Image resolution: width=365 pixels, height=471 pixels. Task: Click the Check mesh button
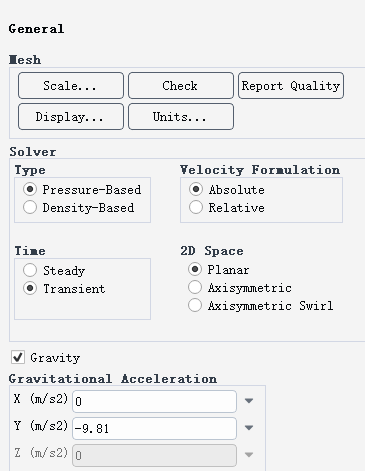pos(181,86)
